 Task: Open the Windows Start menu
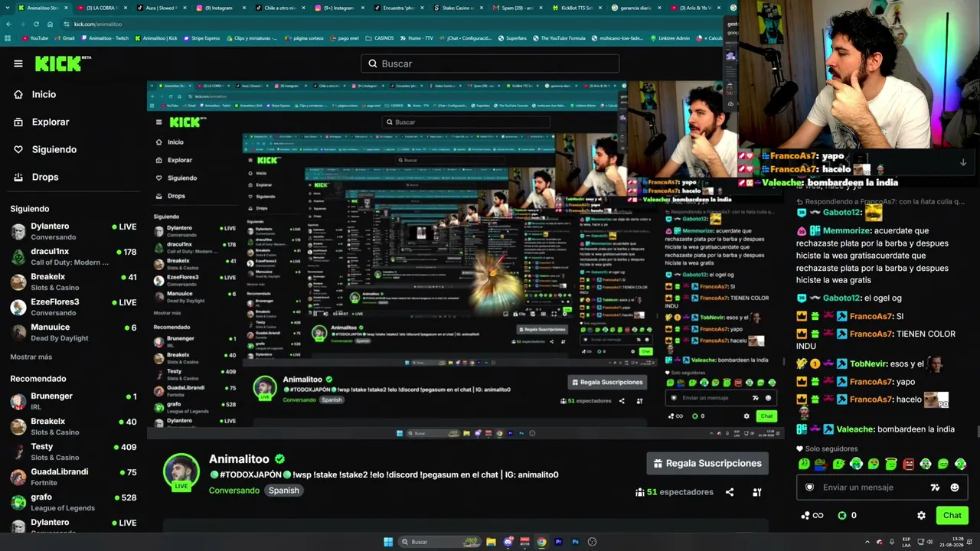tap(388, 542)
